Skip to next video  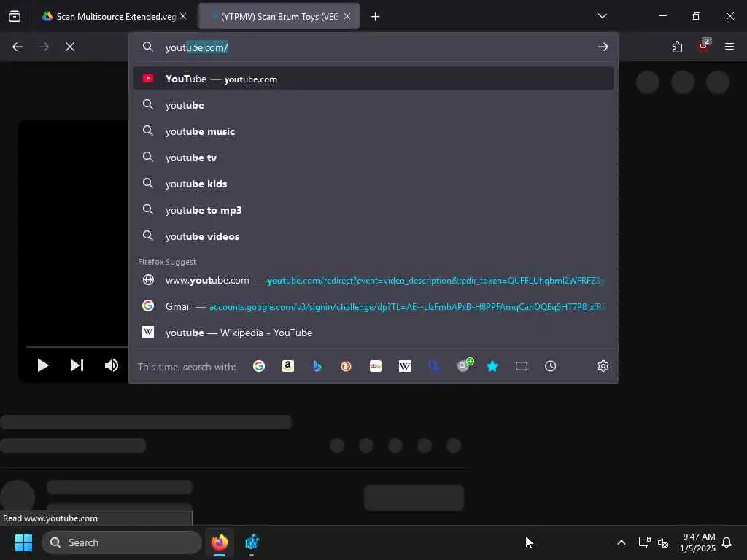tap(77, 365)
